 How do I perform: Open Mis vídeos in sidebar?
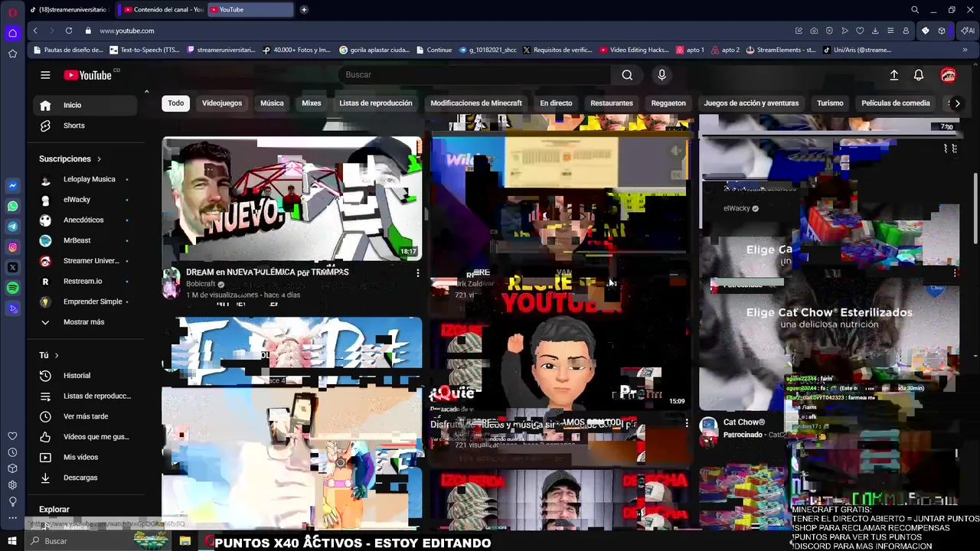click(85, 458)
